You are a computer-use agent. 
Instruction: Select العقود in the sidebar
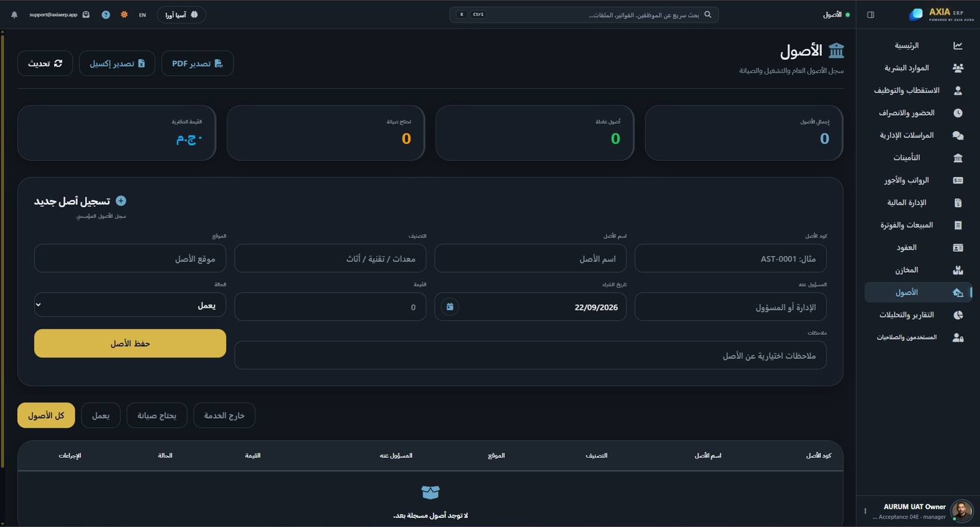pos(918,248)
